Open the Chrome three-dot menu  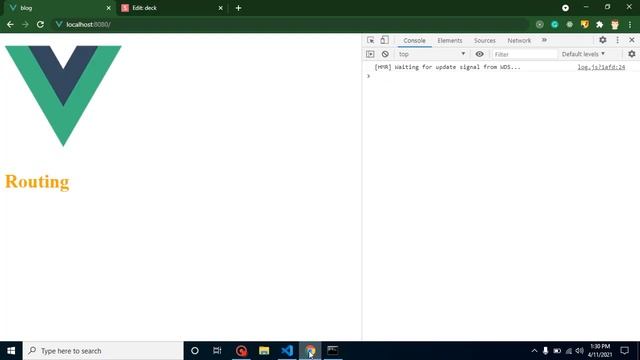[630, 24]
